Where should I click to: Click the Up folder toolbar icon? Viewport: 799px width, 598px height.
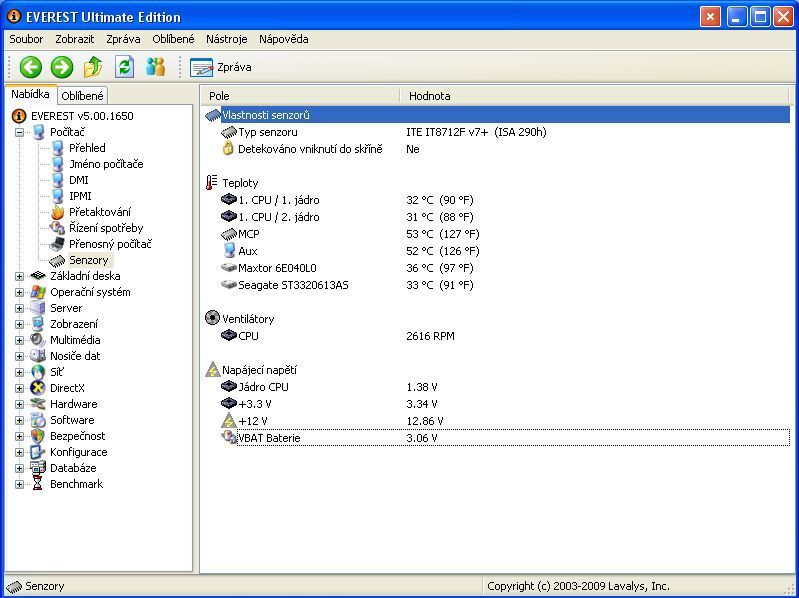coord(93,67)
